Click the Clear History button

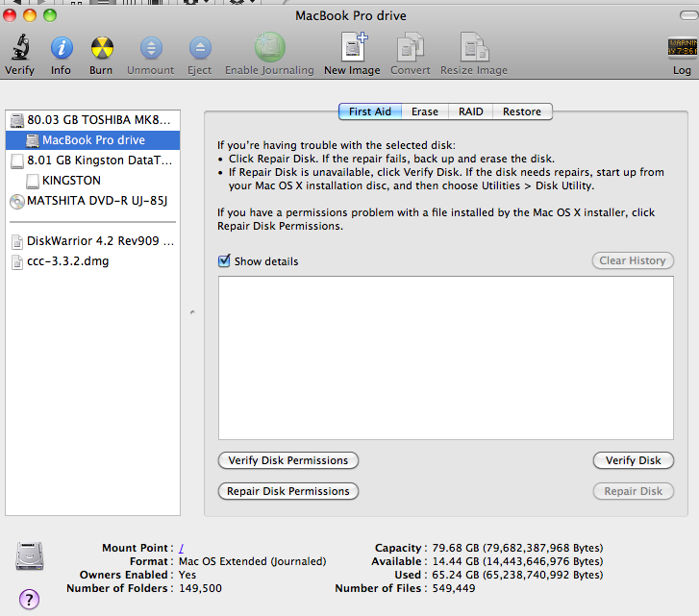633,260
